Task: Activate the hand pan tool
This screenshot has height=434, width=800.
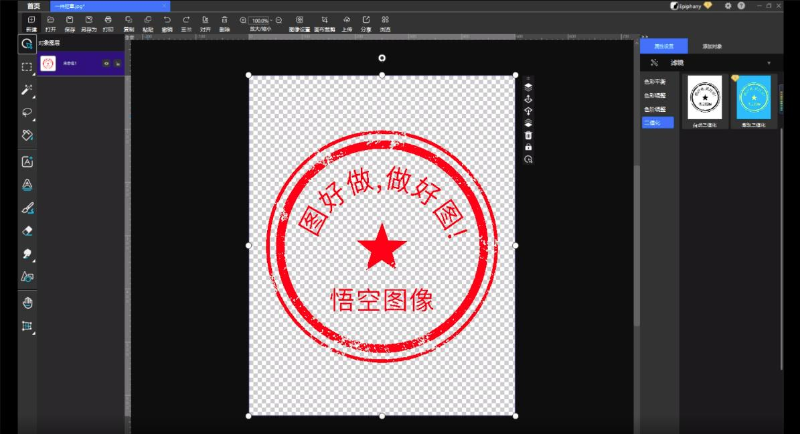Action: 27,303
